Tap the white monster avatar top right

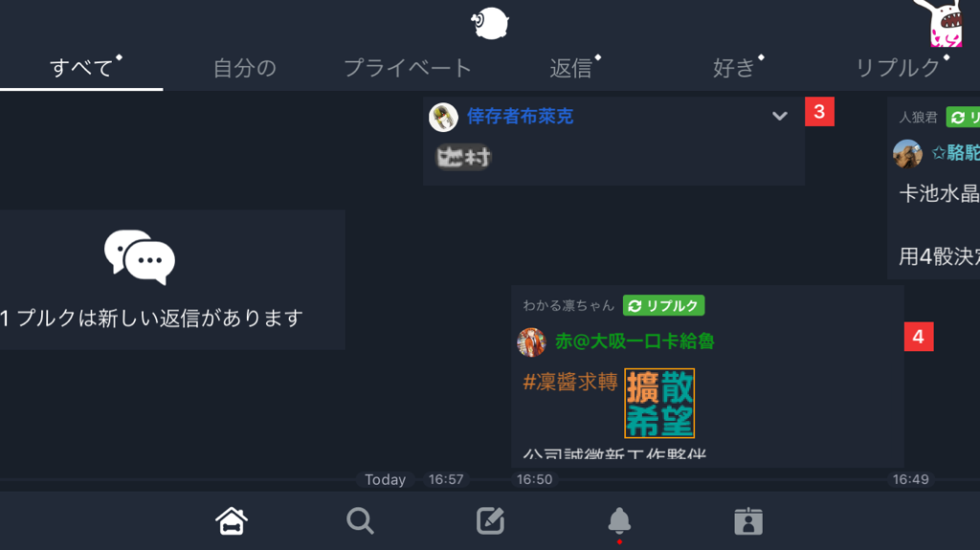coord(942,23)
